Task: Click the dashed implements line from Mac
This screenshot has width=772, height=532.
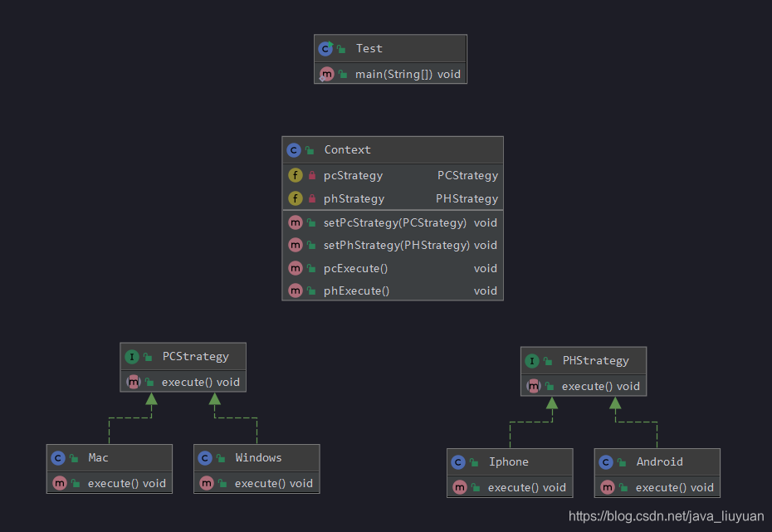Action: (130, 417)
